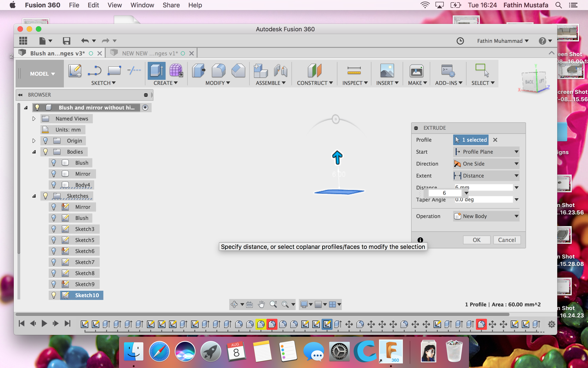The width and height of the screenshot is (588, 368).
Task: Toggle visibility of Body4
Action: [54, 185]
